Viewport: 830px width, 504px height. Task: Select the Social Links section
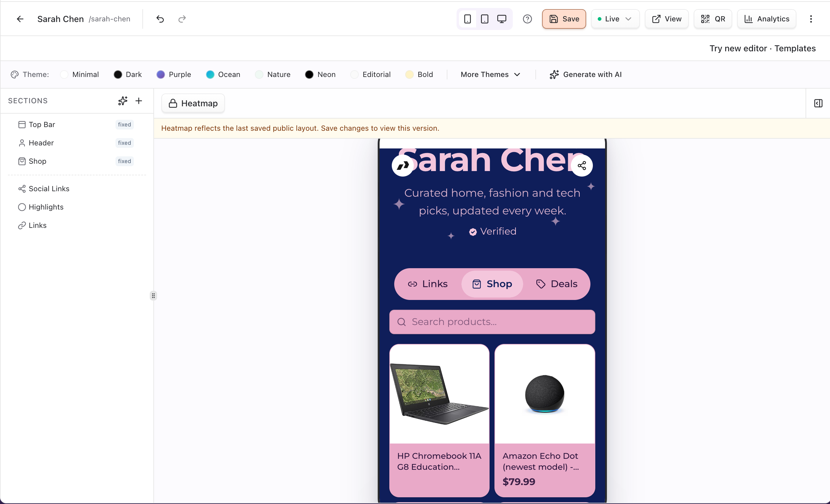pos(76,188)
